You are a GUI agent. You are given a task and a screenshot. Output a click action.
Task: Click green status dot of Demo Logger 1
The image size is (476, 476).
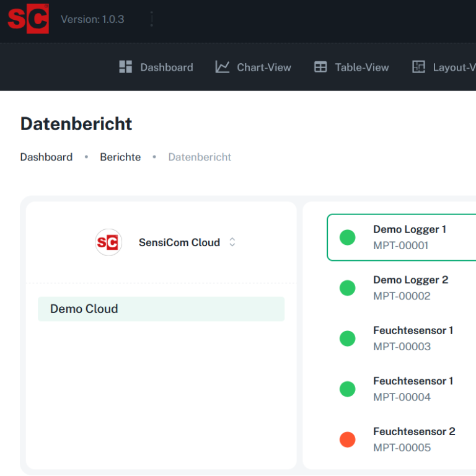(x=348, y=237)
